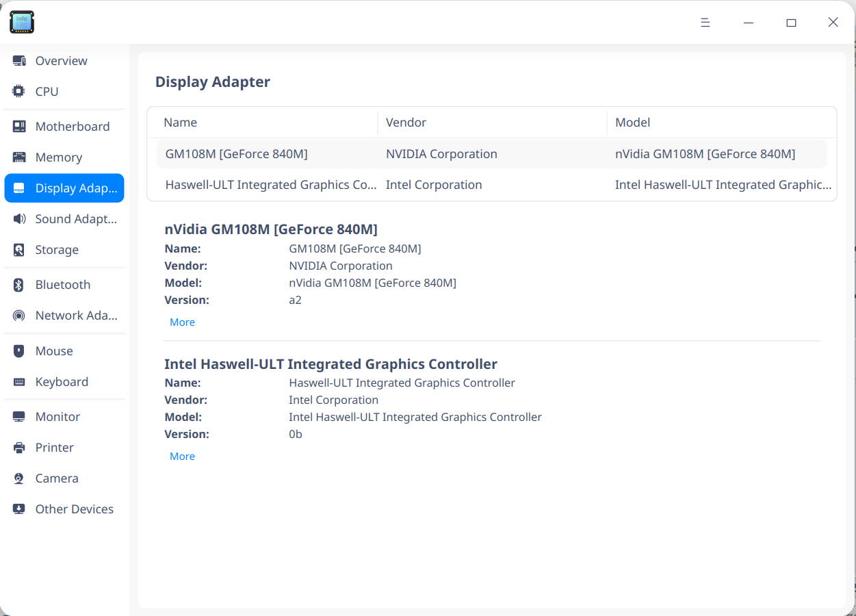Click the Network Adapter icon
The image size is (856, 616).
(x=19, y=316)
